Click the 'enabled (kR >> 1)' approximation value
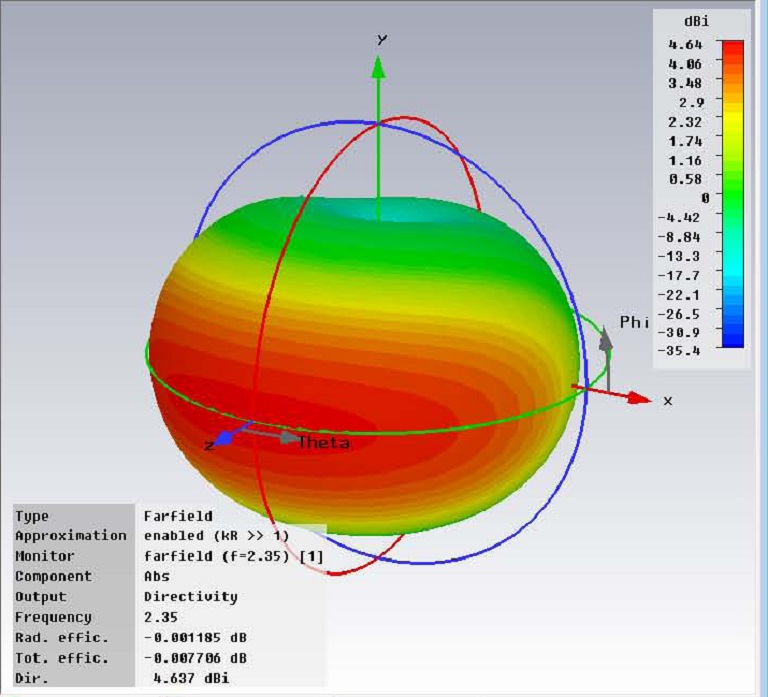 (216, 535)
